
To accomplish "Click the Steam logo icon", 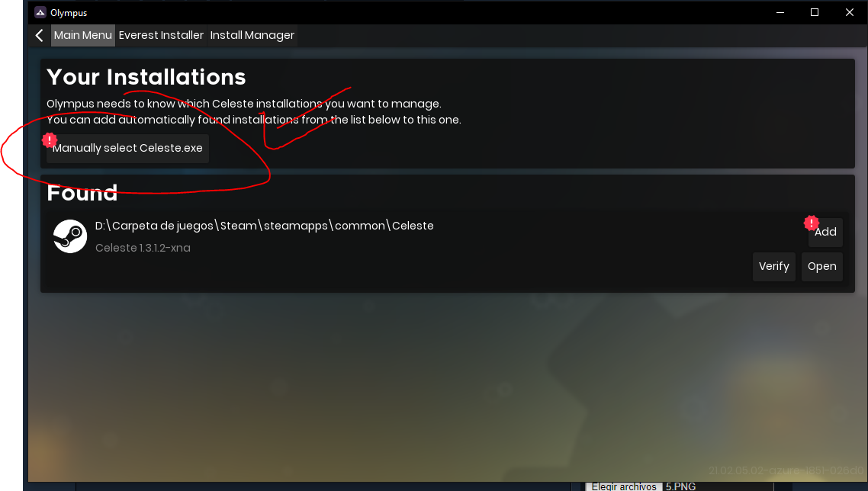I will click(69, 236).
